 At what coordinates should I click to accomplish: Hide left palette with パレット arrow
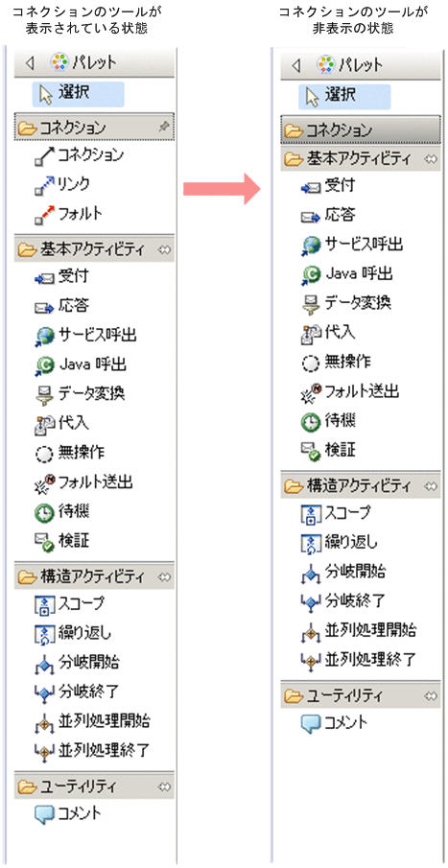pyautogui.click(x=31, y=63)
